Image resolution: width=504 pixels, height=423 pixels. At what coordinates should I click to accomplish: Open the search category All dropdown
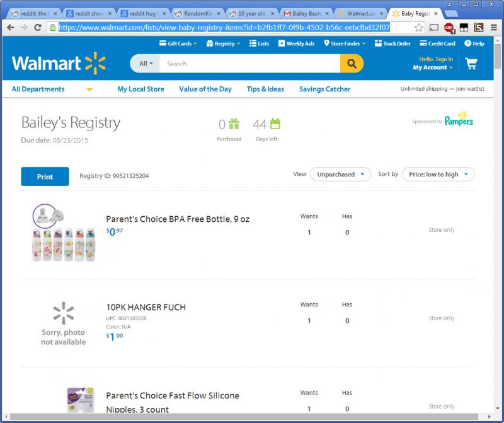click(146, 64)
